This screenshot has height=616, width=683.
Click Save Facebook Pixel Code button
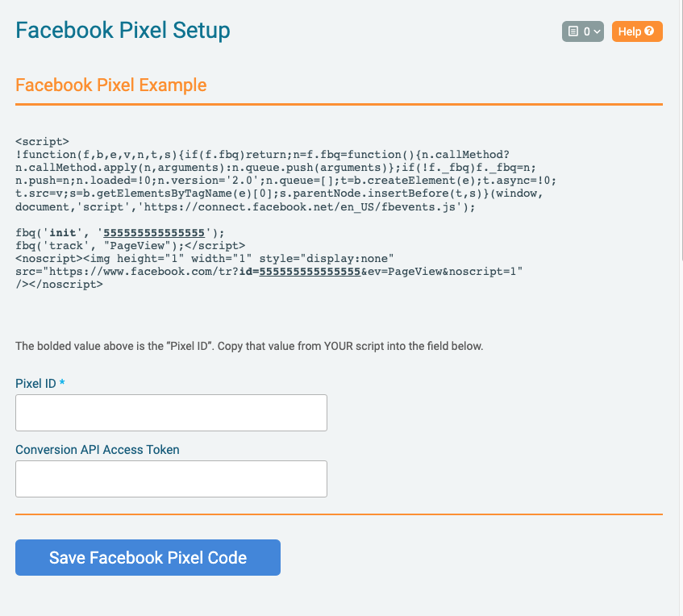[148, 557]
